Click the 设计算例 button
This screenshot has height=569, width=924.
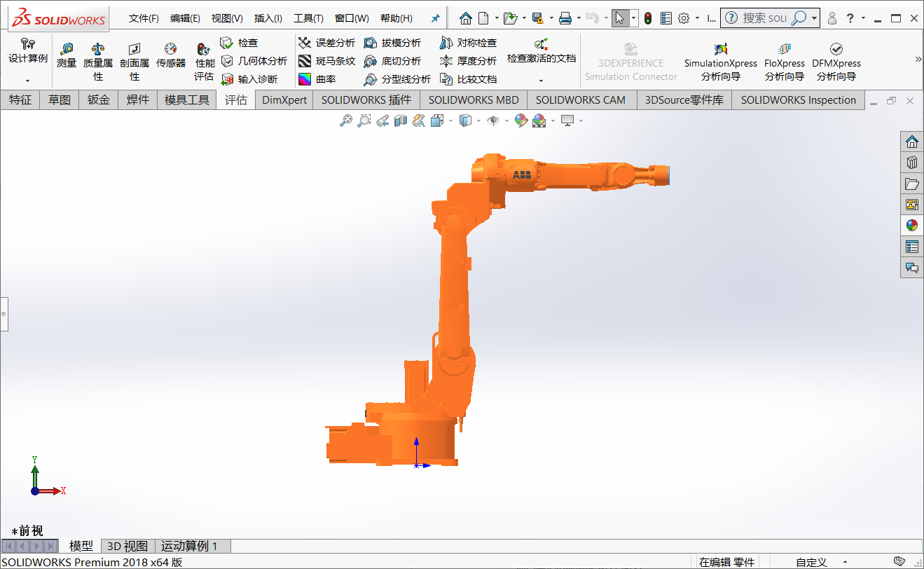28,52
